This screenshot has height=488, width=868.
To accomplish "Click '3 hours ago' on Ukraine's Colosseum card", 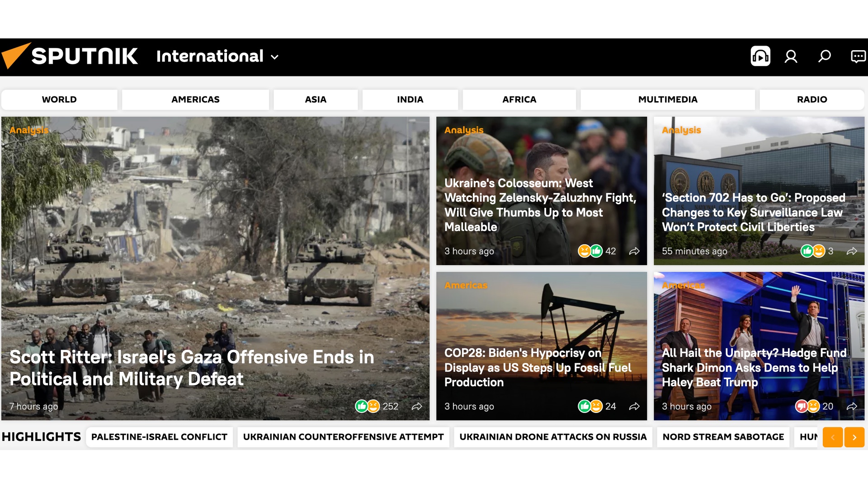I will click(469, 251).
